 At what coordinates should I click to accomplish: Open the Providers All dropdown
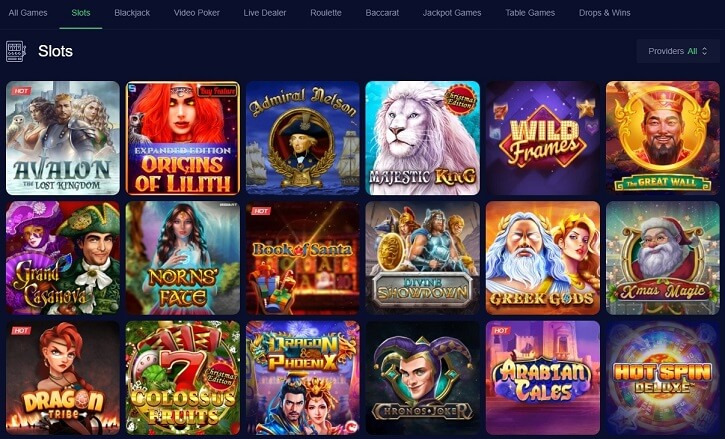(677, 51)
